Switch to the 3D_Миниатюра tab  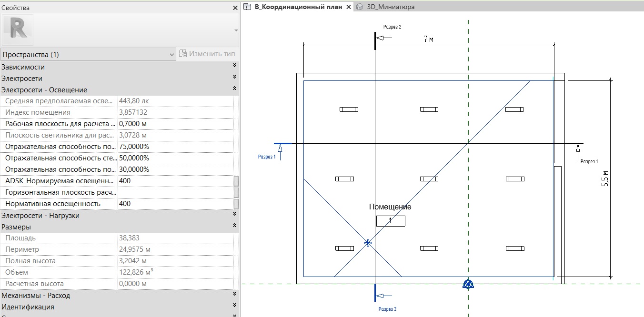click(385, 7)
